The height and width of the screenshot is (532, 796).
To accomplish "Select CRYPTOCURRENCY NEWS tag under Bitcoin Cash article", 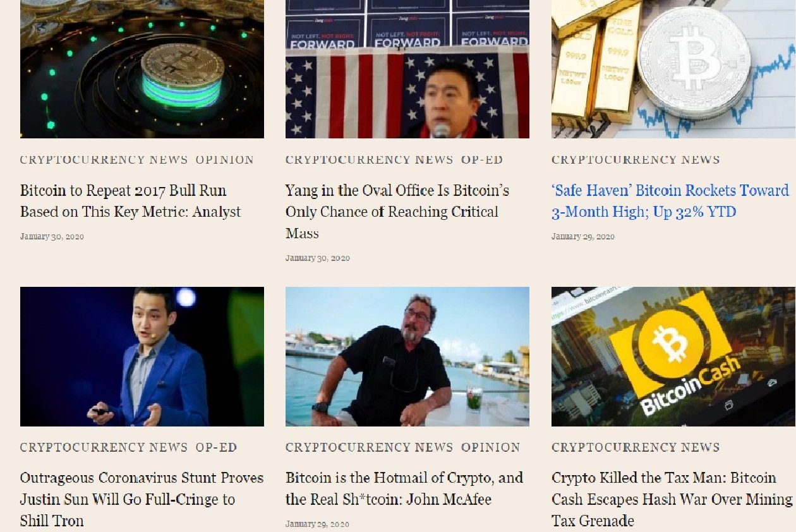I will click(x=636, y=447).
